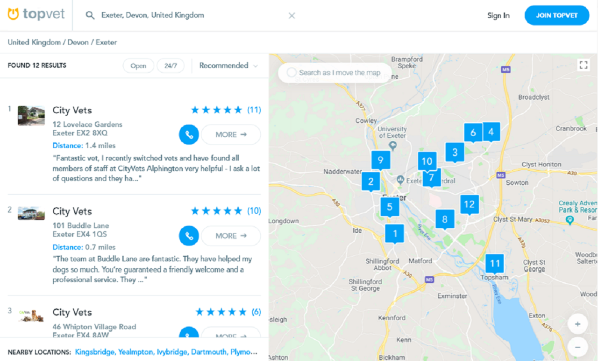Call City Vets at Buddle Lane
Screen dimensions: 598x364
[x=189, y=236]
